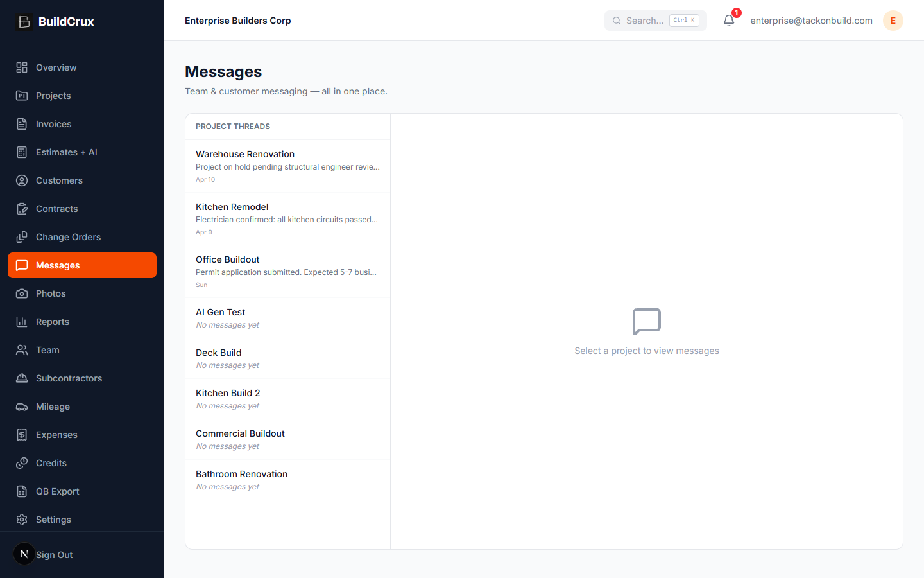This screenshot has width=924, height=578.
Task: Click the user avatar E
Action: (x=893, y=21)
